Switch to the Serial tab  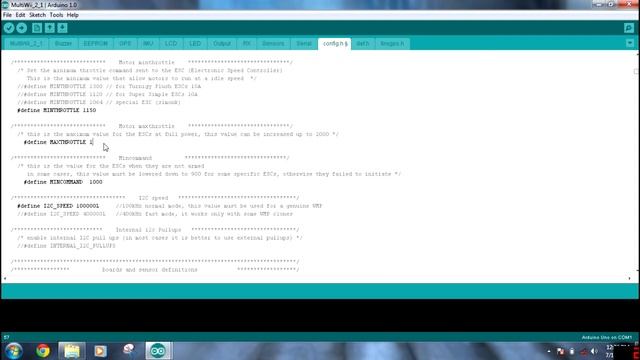(x=304, y=44)
